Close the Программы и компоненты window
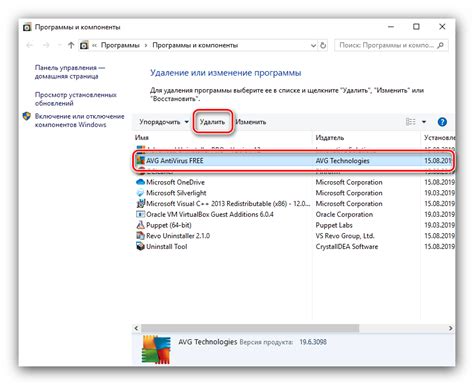The width and height of the screenshot is (474, 385). point(442,27)
